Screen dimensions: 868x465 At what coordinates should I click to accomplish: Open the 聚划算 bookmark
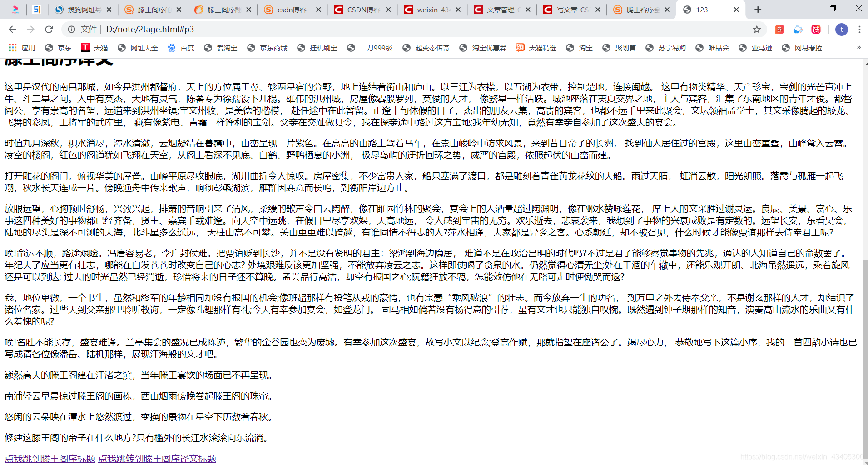[x=619, y=48]
